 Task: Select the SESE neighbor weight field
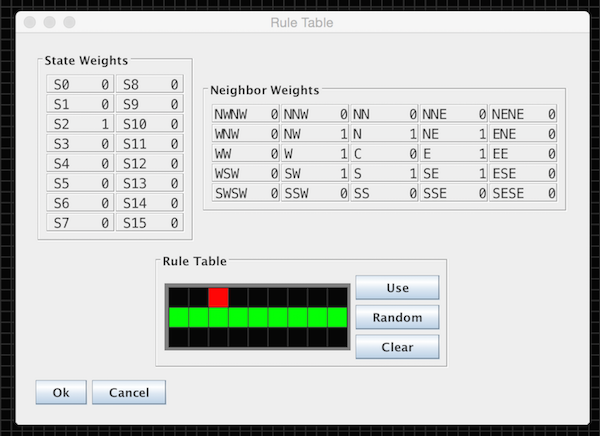tap(523, 193)
